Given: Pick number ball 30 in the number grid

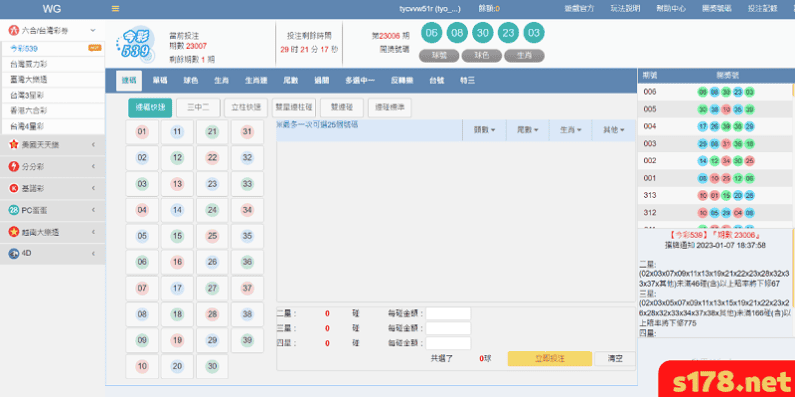Looking at the screenshot, I should tap(212, 366).
